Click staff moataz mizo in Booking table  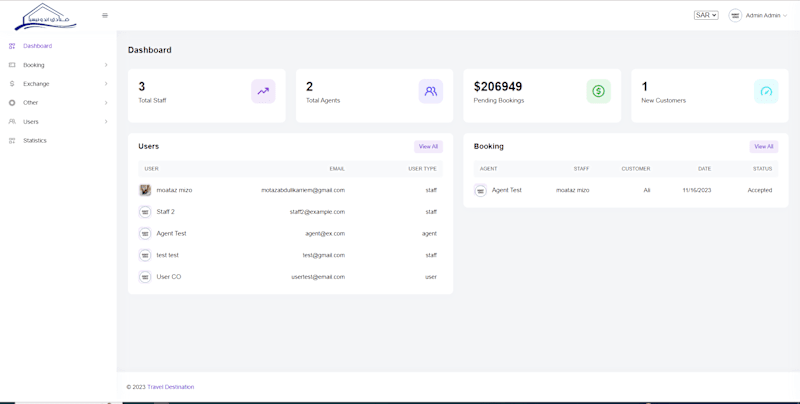click(572, 190)
